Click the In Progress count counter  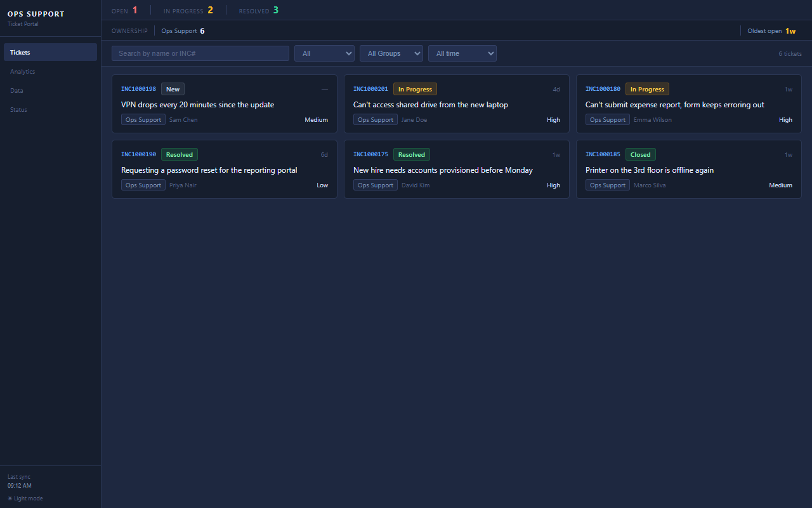pyautogui.click(x=188, y=10)
